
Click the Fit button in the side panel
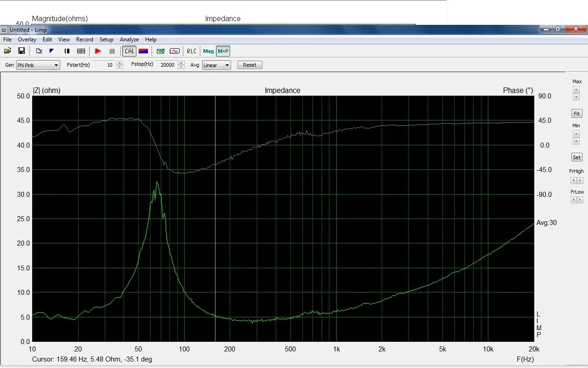(x=577, y=114)
